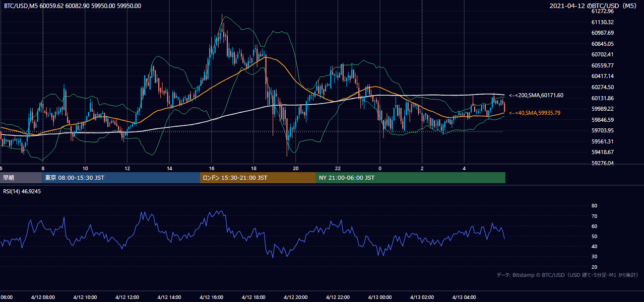Screen dimensions: 644x302
Task: Click RSI axis level 30
Action: coord(595,257)
